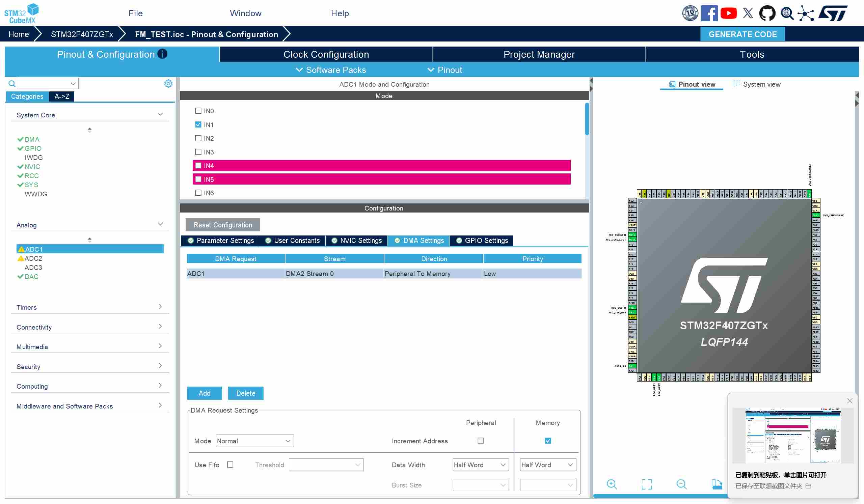Click the Add DMA request button
Viewport: 864px width, 504px height.
coord(204,393)
